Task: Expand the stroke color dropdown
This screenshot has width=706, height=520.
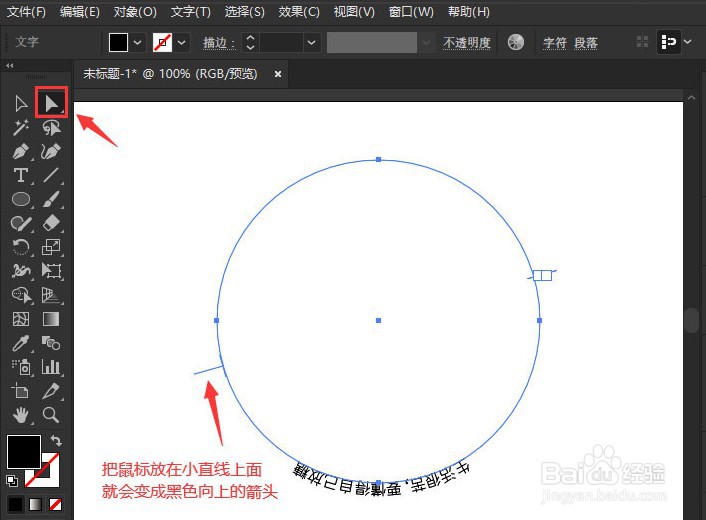Action: [181, 43]
